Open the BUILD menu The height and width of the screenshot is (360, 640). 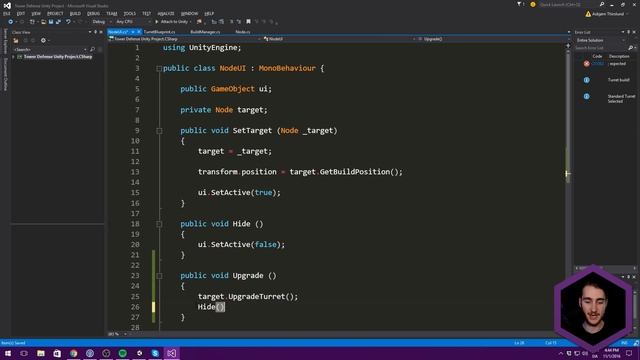point(75,13)
